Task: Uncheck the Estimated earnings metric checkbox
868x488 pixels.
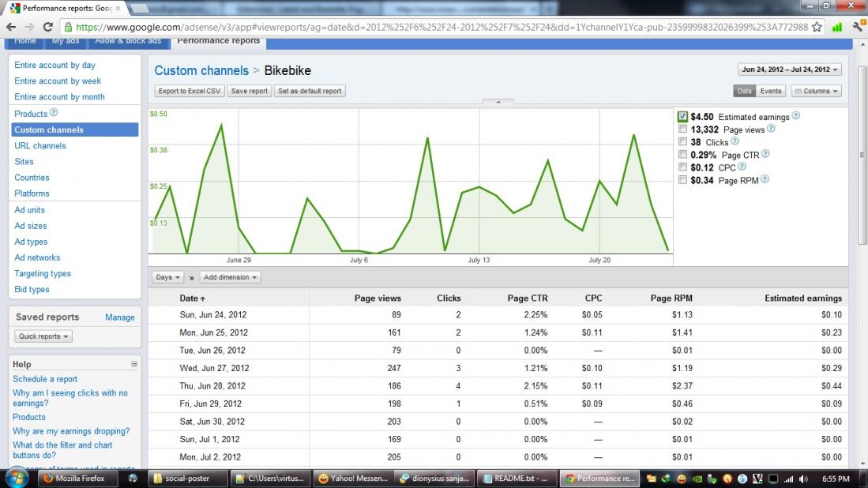Action: click(x=682, y=116)
